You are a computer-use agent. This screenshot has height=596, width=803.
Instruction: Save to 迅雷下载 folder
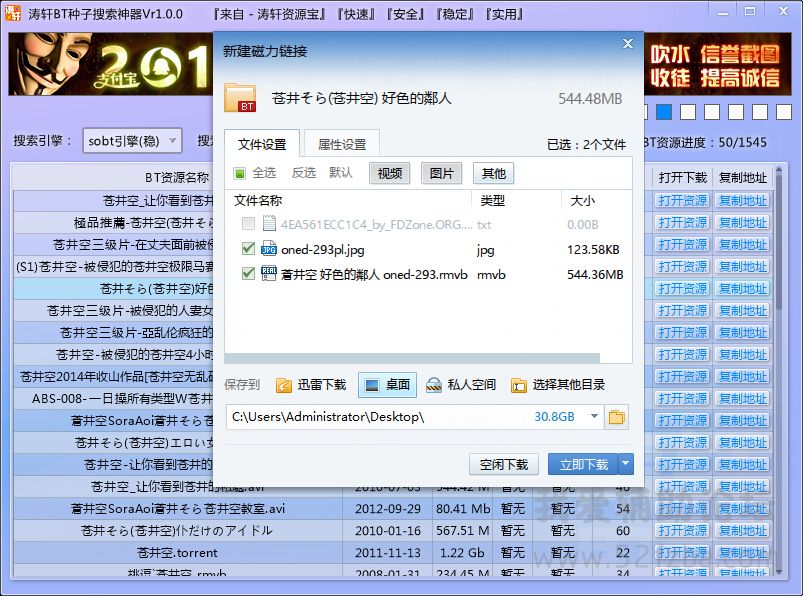coord(311,385)
